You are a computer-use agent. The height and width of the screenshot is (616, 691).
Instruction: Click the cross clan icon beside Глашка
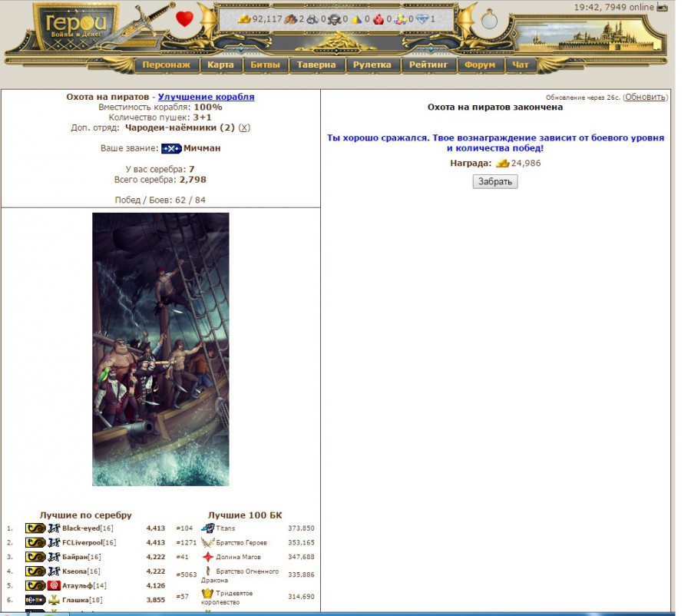pyautogui.click(x=54, y=600)
